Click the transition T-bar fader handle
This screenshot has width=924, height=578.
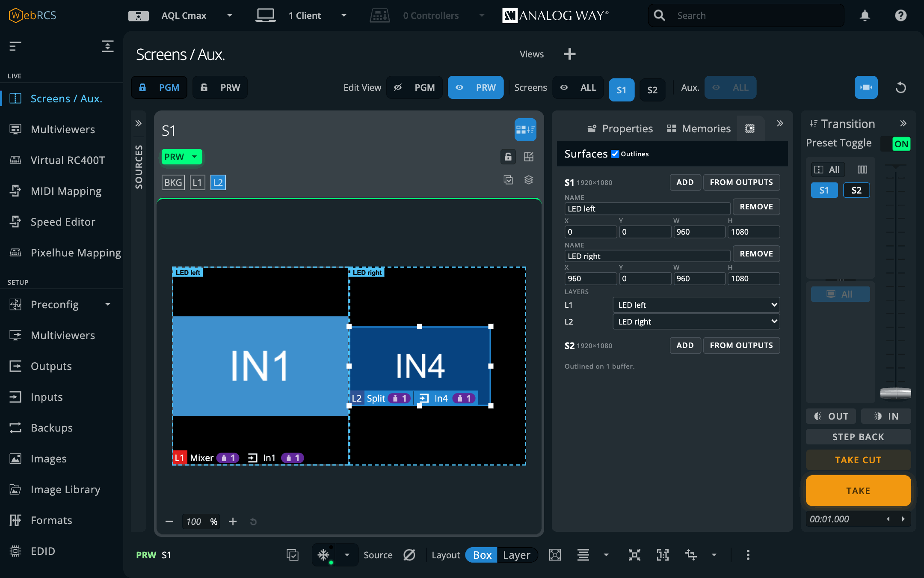coord(896,393)
